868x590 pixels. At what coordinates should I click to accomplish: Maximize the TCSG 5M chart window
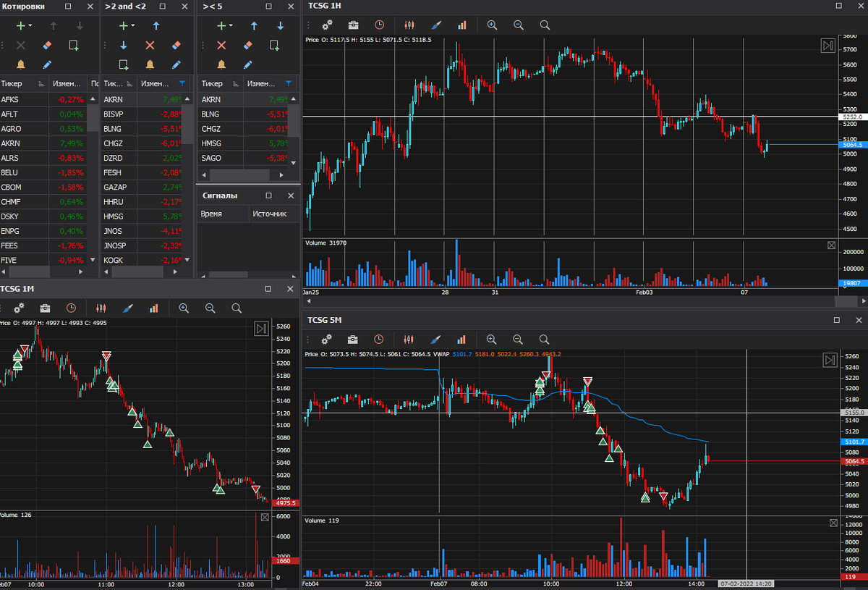pos(837,319)
